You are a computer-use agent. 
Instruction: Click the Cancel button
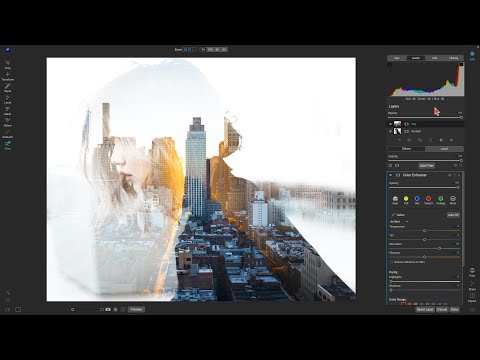tap(442, 309)
